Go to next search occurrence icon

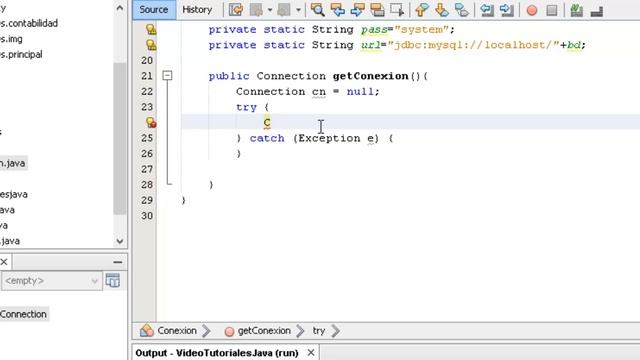tap(357, 10)
